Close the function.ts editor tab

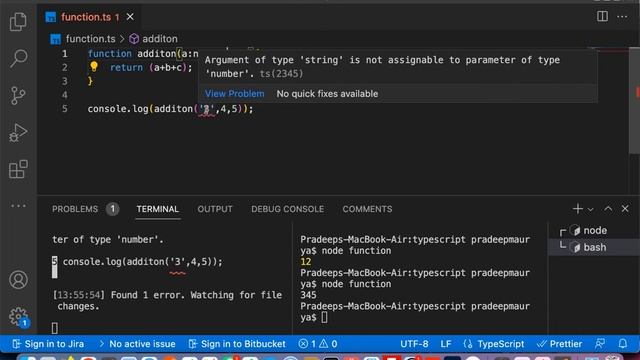(x=130, y=17)
